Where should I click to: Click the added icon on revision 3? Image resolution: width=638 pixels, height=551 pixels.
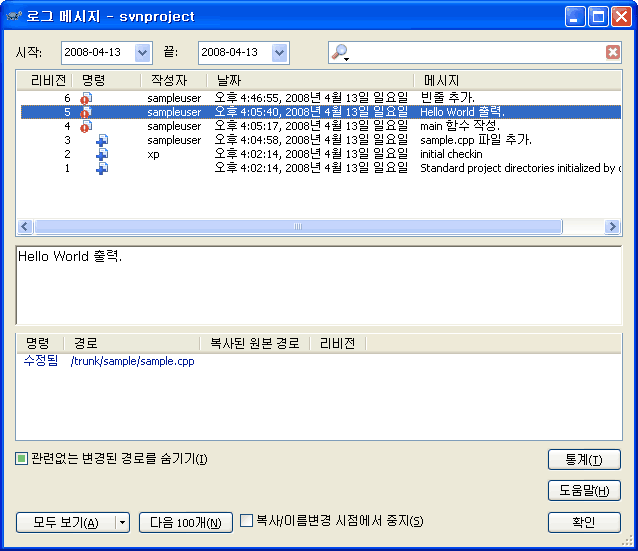pos(101,140)
